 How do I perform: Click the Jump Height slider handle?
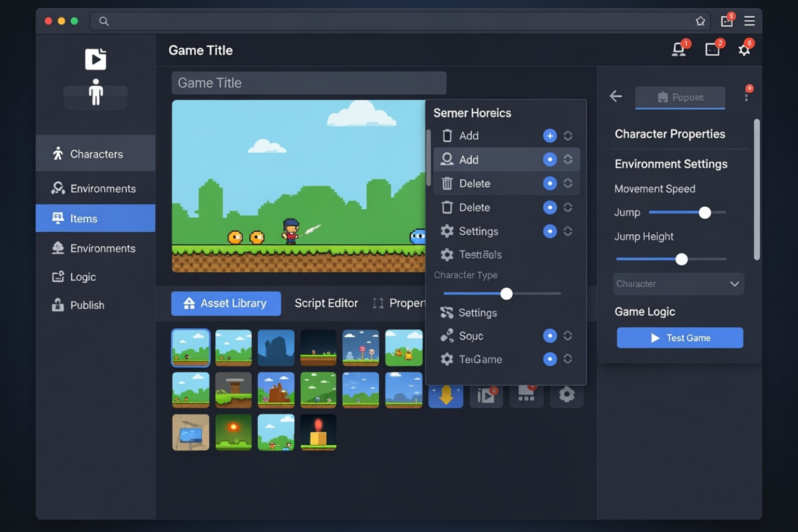pos(682,259)
